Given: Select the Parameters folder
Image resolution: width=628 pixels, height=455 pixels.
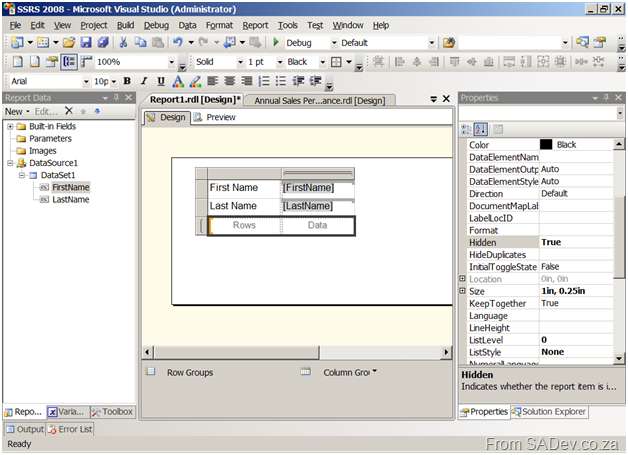Looking at the screenshot, I should click(x=50, y=139).
